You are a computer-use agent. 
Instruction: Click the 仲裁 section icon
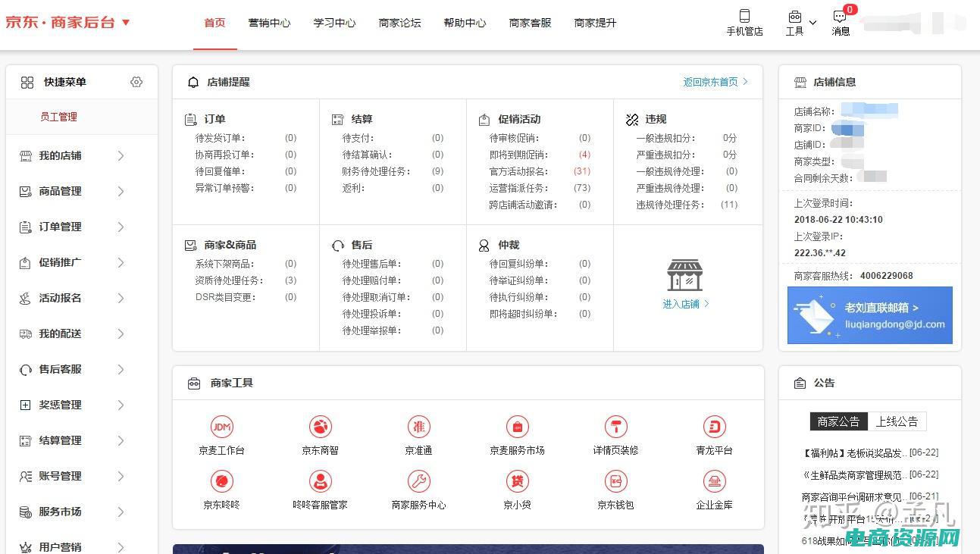(x=484, y=246)
